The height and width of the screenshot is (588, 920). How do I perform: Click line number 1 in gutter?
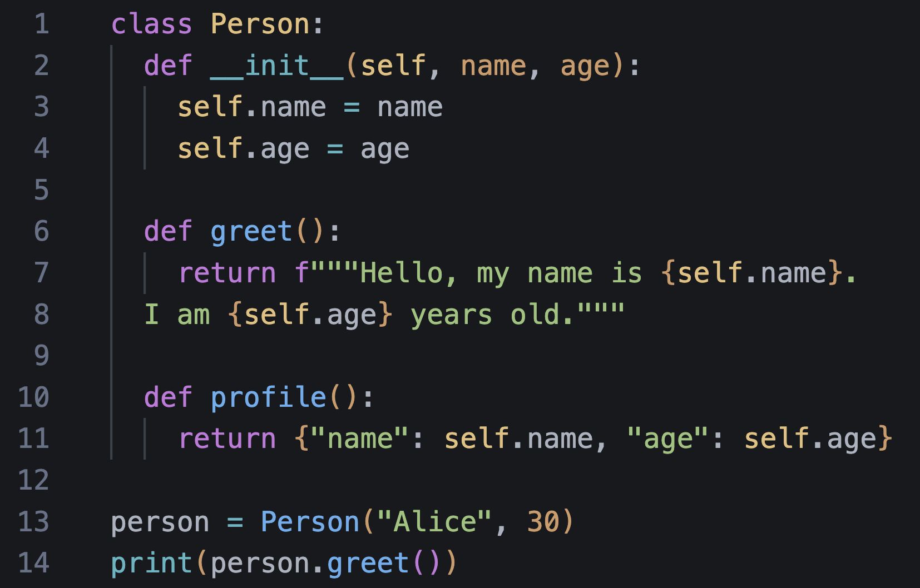pyautogui.click(x=42, y=24)
